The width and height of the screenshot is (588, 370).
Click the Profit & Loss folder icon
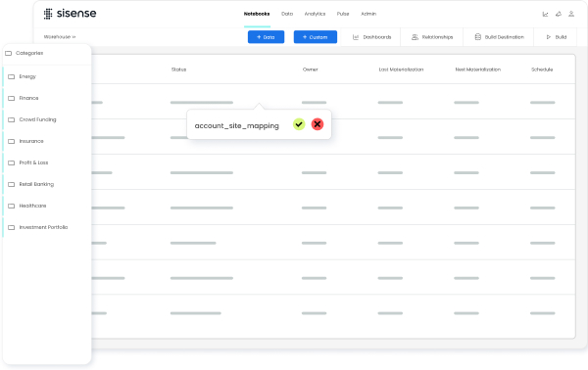[11, 162]
